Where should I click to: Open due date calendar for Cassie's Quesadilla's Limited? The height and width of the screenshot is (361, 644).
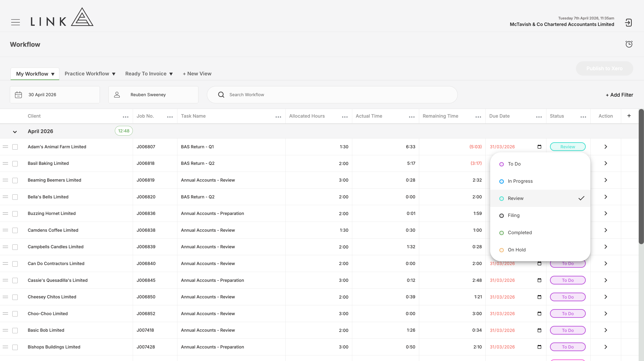539,280
